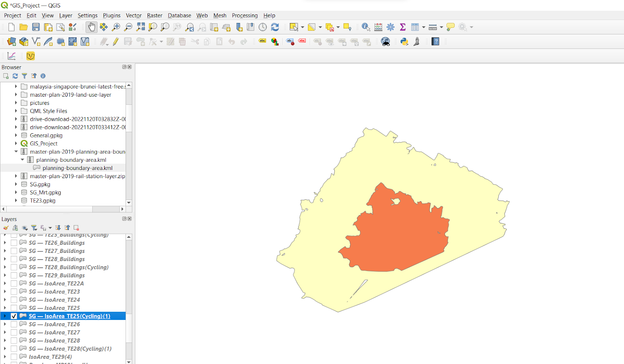This screenshot has height=364, width=624.
Task: Select the TE23.gpkg browser entry
Action: (x=43, y=201)
